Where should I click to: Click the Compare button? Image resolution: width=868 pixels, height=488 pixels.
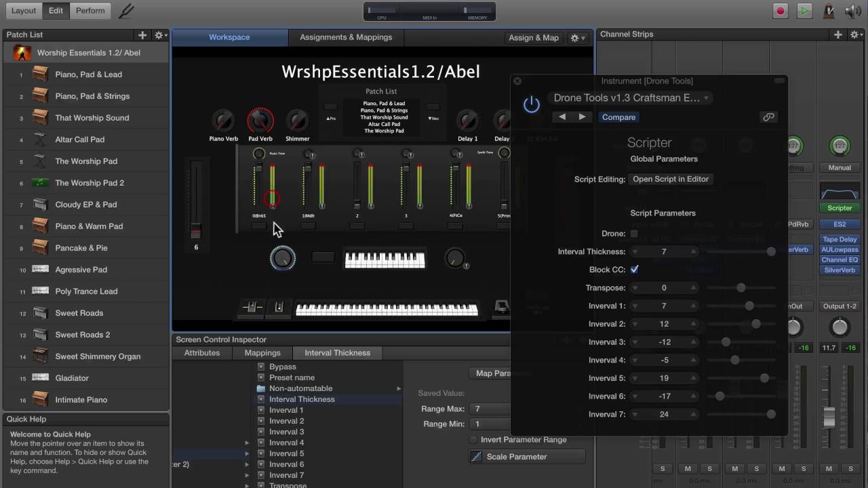pos(618,117)
